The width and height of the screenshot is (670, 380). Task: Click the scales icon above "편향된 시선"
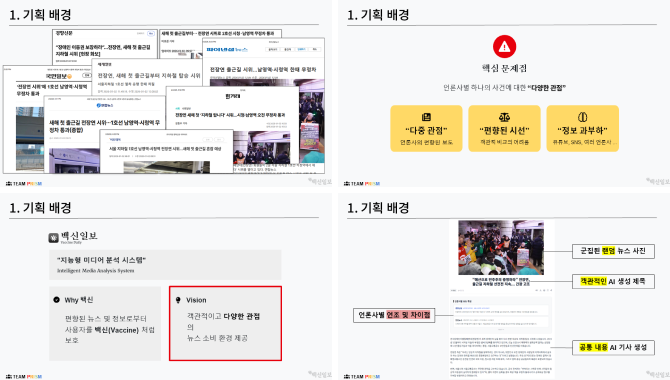tap(504, 117)
